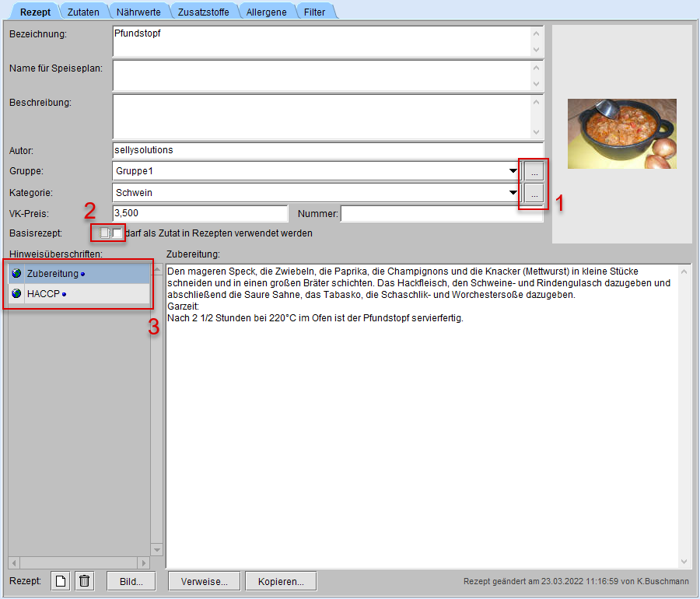Open the Kategorie dropdown list
This screenshot has height=599, width=700.
(513, 192)
